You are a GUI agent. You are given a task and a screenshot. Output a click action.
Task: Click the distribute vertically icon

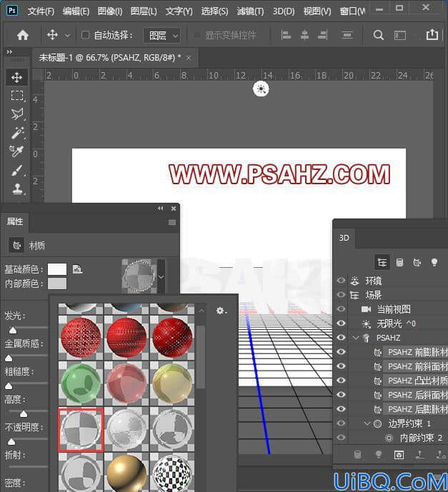pos(347,35)
